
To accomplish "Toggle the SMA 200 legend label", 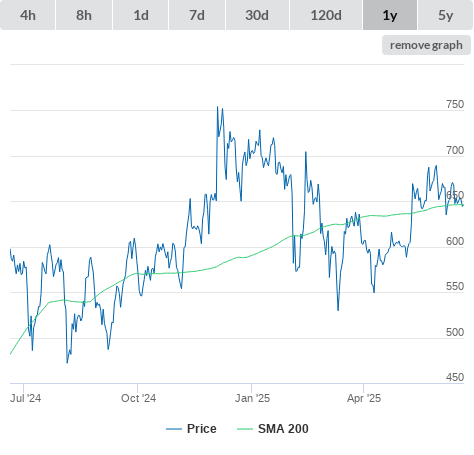I will click(x=283, y=429).
